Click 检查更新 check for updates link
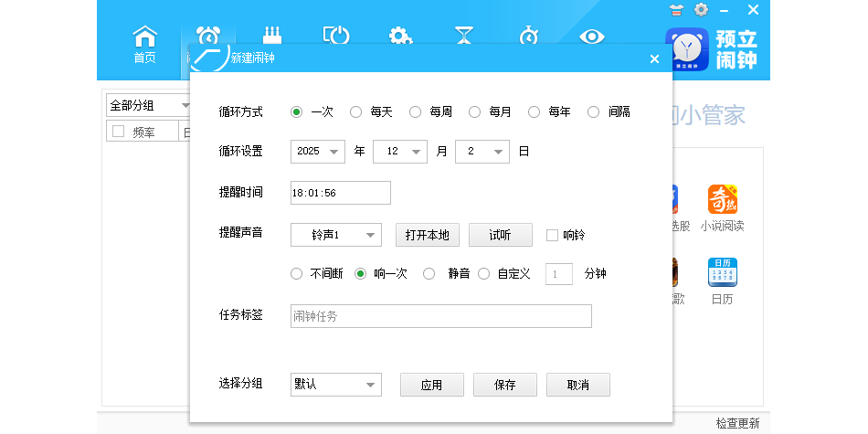868x434 pixels. click(x=736, y=423)
